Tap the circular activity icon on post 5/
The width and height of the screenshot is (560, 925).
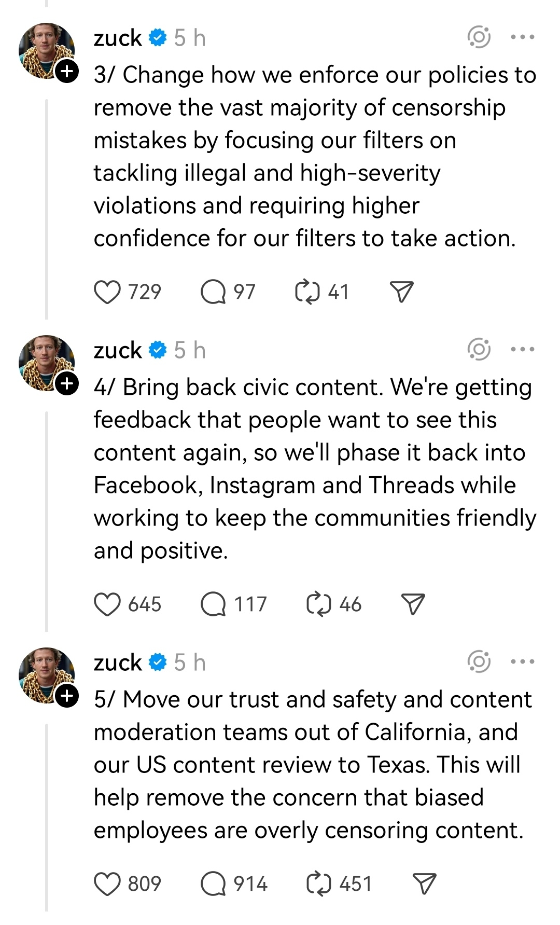[479, 662]
